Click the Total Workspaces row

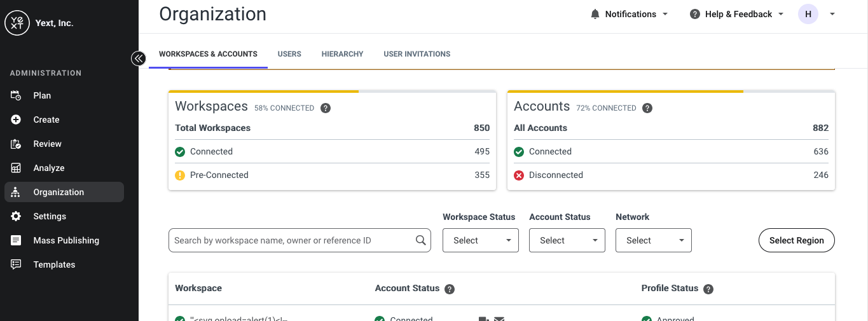(x=332, y=128)
